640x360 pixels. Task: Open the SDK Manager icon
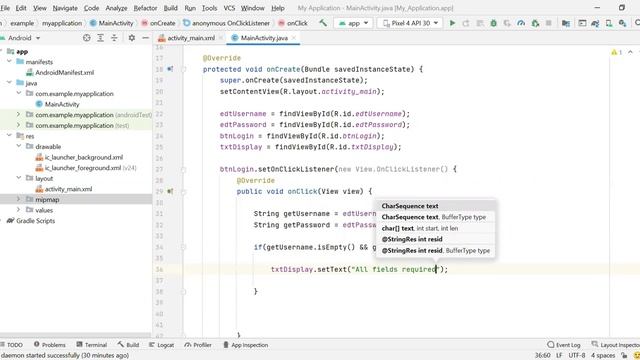[x=622, y=23]
